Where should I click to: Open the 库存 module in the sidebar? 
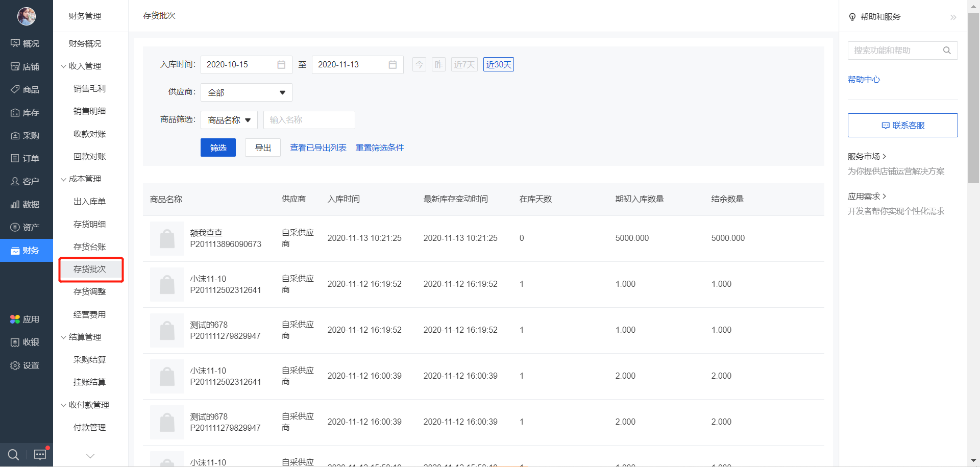pos(26,112)
